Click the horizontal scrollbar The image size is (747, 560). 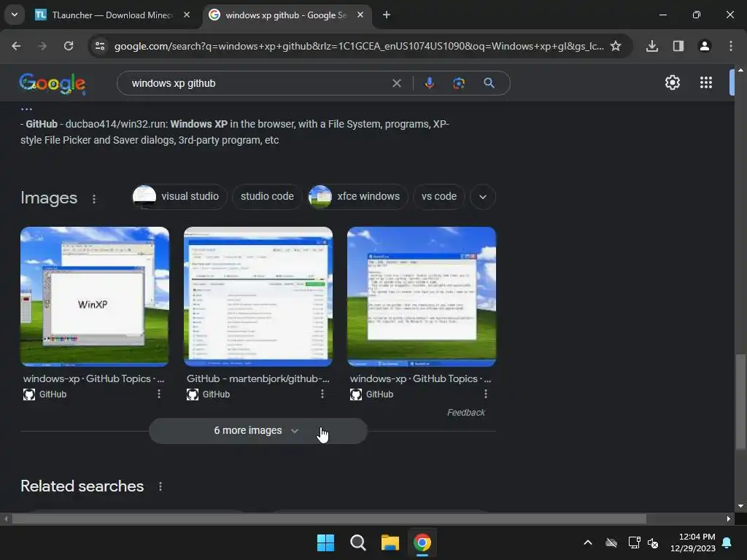pyautogui.click(x=329, y=518)
